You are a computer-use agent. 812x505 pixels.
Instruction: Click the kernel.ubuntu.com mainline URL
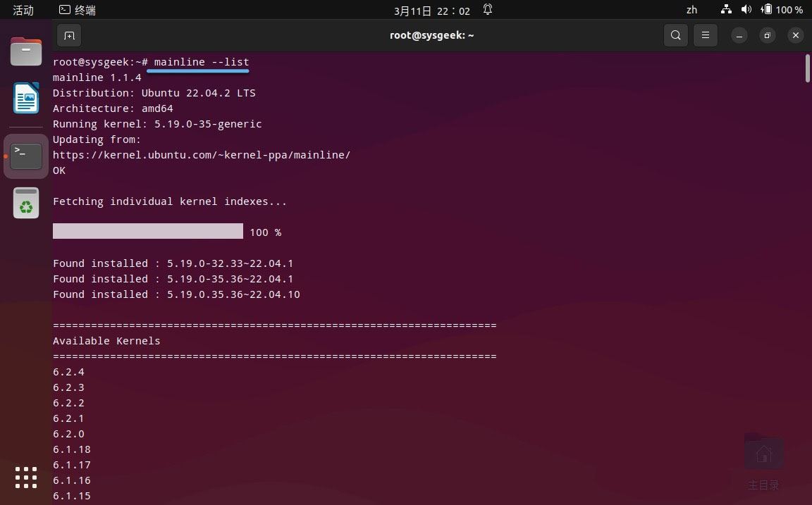202,154
